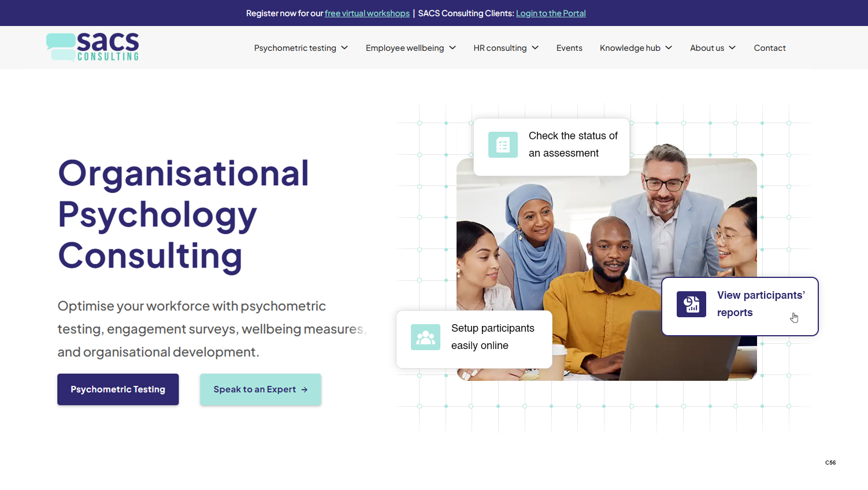Screen dimensions: 868x490
Task: Expand the Employee wellbeing chevron
Action: (x=452, y=48)
